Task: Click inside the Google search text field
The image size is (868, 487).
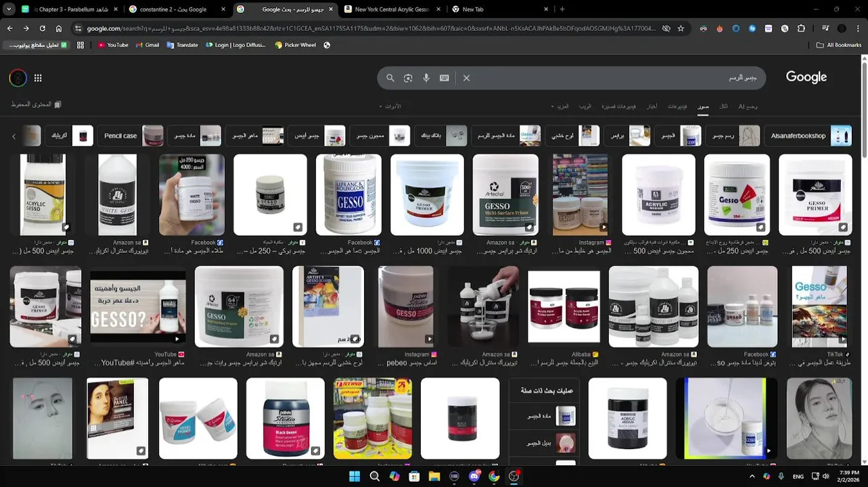Action: (609, 78)
